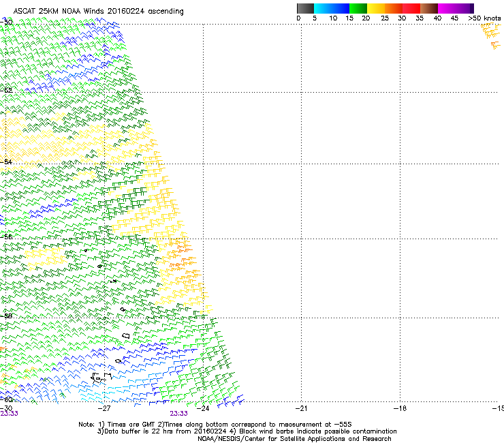Select the '40' tick label on the color scale
The height and width of the screenshot is (443, 504).
point(437,18)
